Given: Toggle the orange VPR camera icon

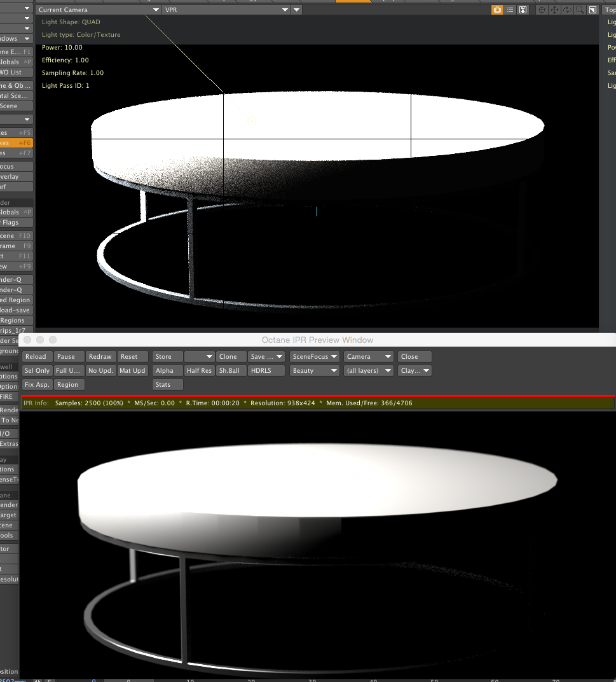Looking at the screenshot, I should 497,10.
